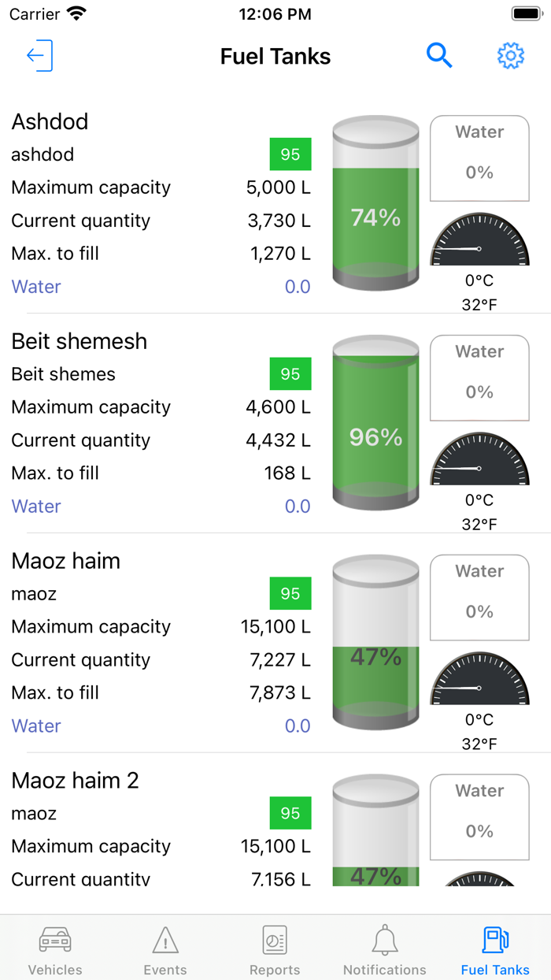
Task: Tap Ashdod green 95 fuel badge
Action: click(x=290, y=154)
